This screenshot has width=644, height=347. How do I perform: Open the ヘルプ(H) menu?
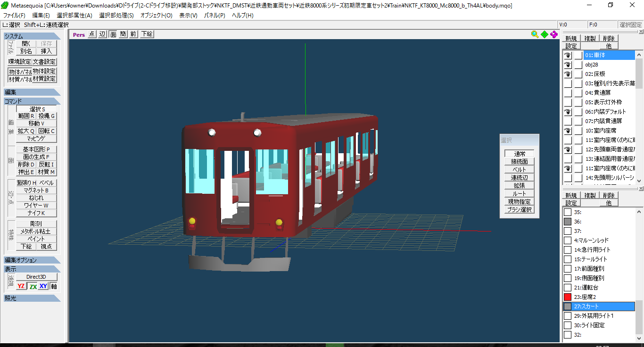pyautogui.click(x=242, y=15)
